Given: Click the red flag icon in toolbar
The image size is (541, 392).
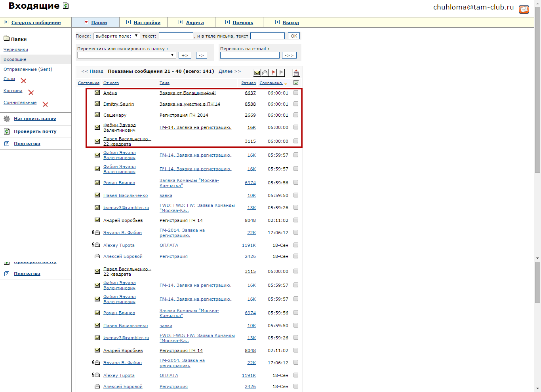Looking at the screenshot, I should tap(273, 73).
